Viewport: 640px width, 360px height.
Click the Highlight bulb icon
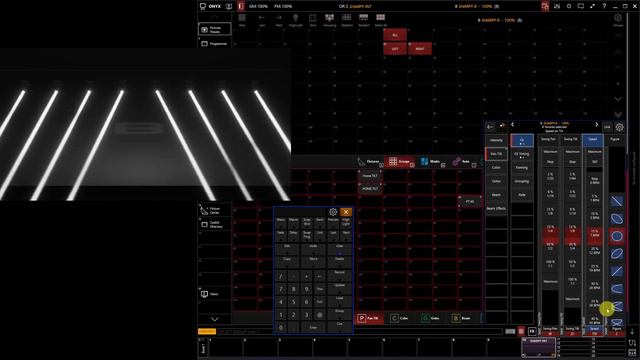pos(296,19)
